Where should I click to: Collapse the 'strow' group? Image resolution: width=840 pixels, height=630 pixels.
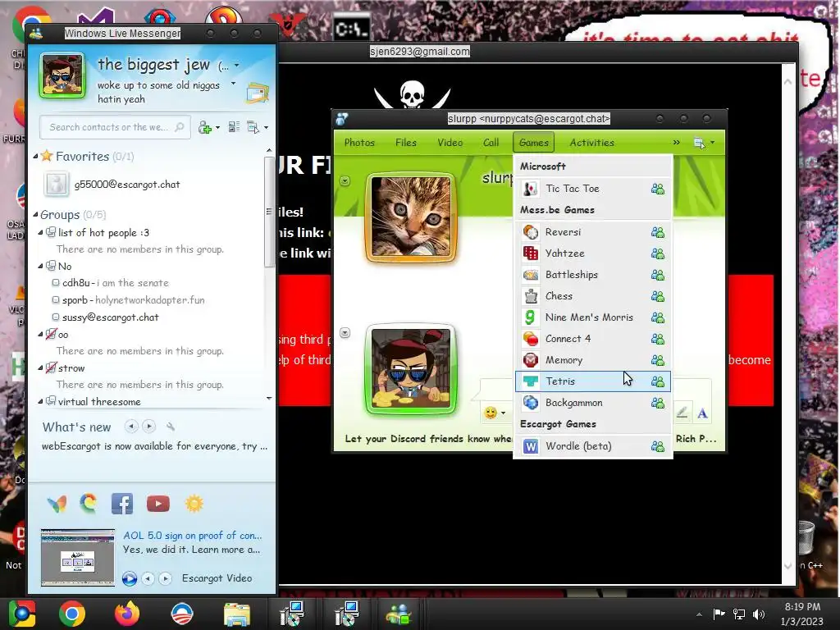click(40, 368)
